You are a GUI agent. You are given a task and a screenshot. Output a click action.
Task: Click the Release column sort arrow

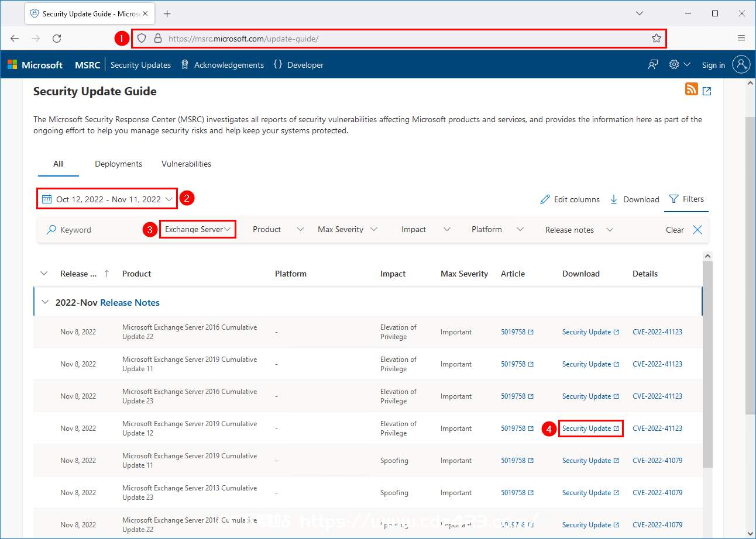pyautogui.click(x=106, y=274)
